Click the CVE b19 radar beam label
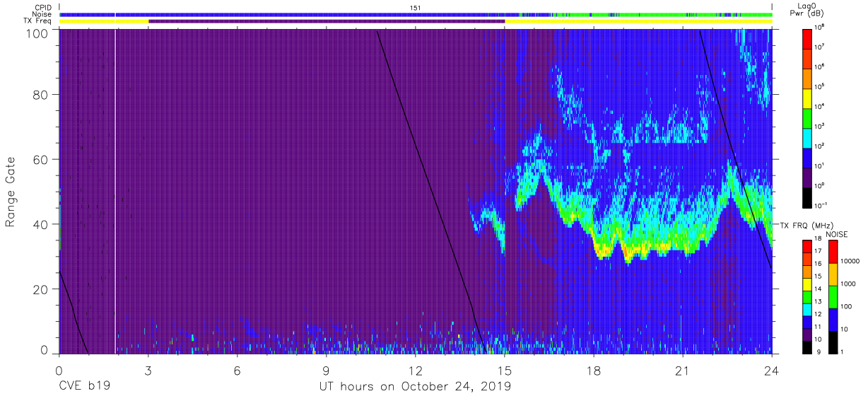Viewport: 868px width, 401px height. 83,387
